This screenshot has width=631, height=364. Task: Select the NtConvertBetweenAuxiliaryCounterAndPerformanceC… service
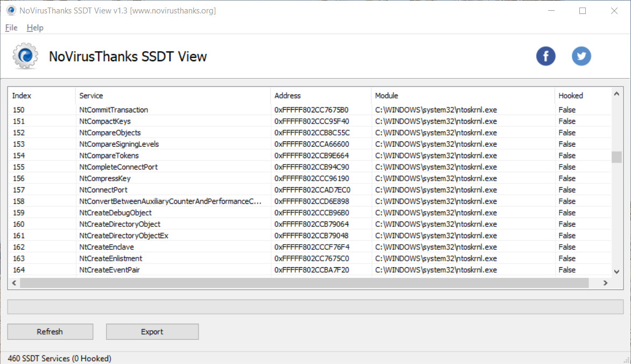click(170, 201)
